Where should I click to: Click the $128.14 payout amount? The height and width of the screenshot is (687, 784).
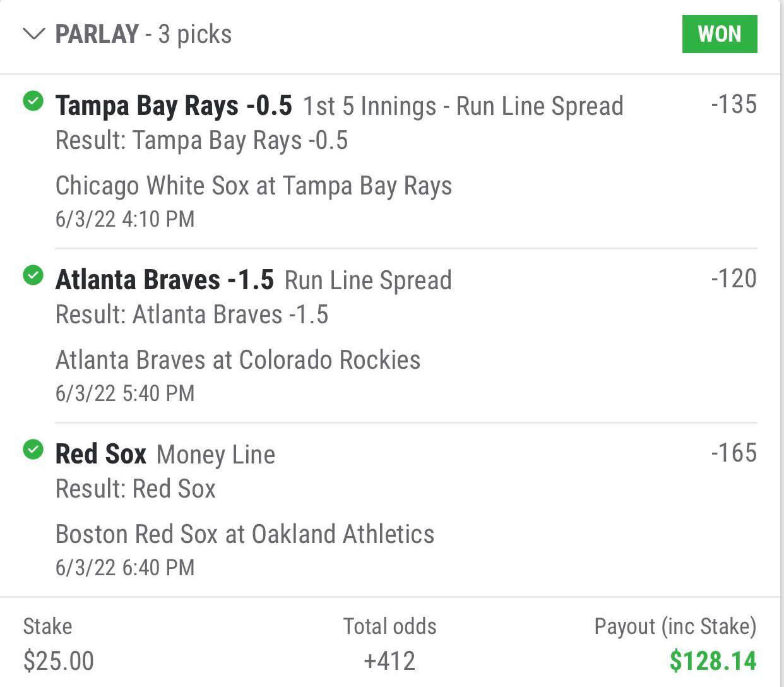click(713, 661)
